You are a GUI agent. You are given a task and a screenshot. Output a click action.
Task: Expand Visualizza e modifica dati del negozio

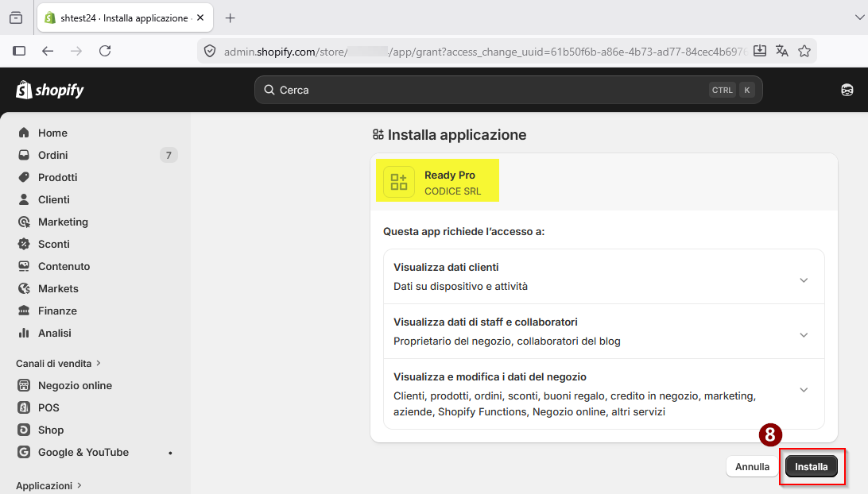tap(804, 390)
